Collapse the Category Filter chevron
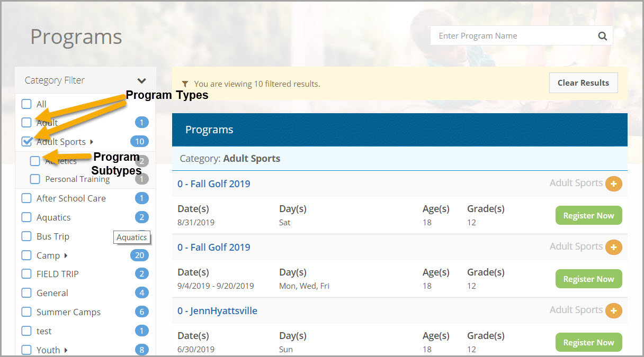644x357 pixels. pos(141,81)
